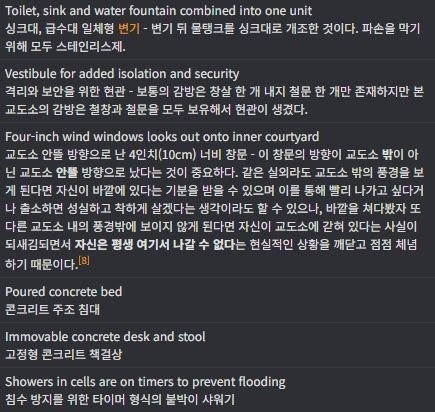Click 'Immovable concrete desk and stool' line

(105, 337)
